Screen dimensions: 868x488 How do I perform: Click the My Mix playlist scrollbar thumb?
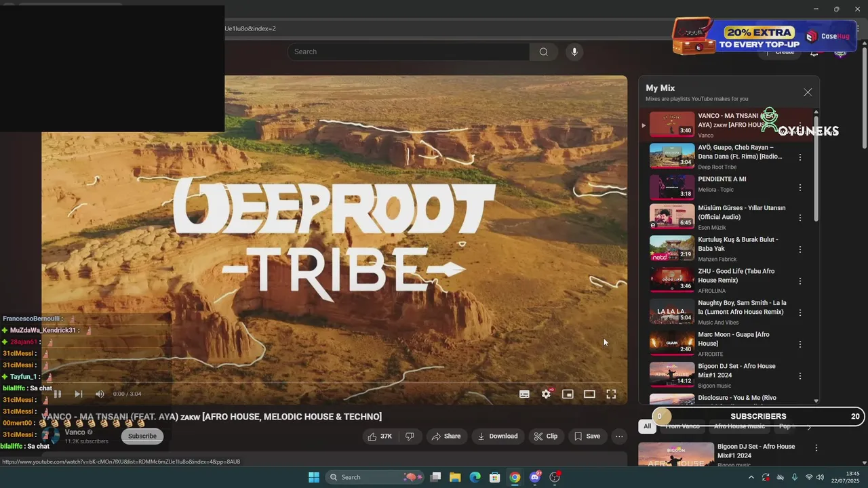(x=816, y=168)
